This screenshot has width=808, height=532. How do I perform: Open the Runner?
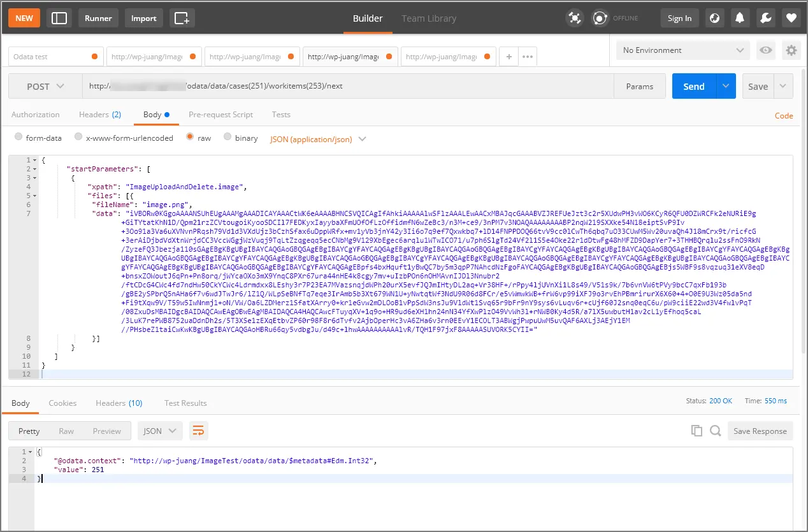click(x=99, y=18)
